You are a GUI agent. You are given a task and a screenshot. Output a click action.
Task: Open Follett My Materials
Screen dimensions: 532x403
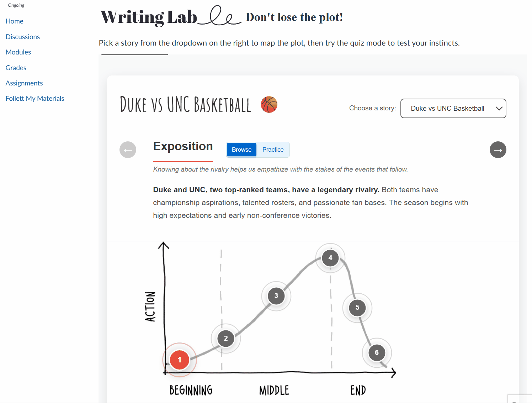click(x=34, y=98)
